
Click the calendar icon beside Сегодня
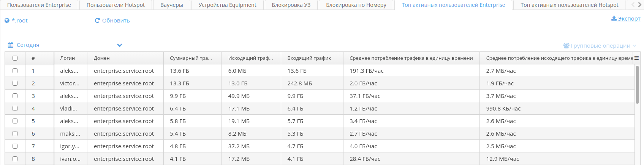(11, 45)
